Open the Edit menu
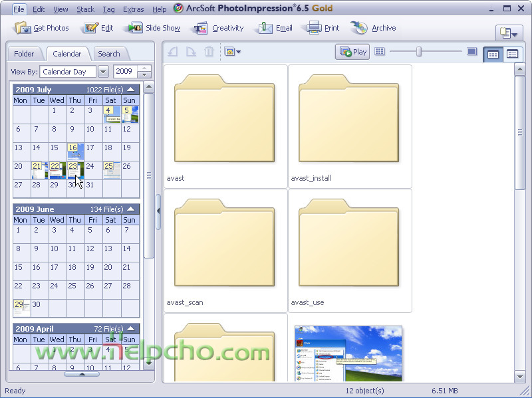532x398 pixels. (x=39, y=9)
